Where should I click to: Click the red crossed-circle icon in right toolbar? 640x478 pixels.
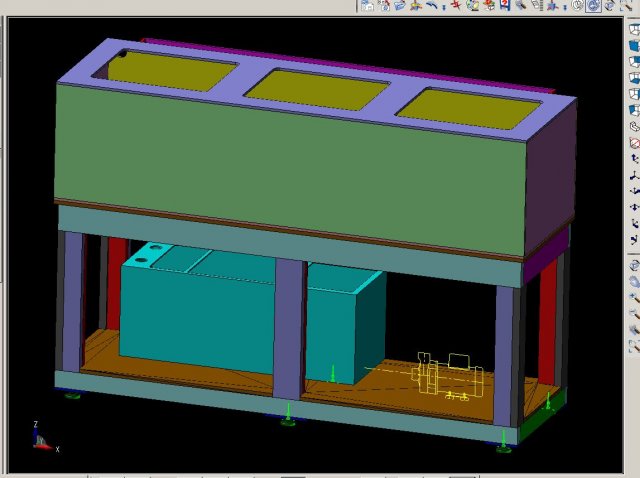pyautogui.click(x=634, y=143)
